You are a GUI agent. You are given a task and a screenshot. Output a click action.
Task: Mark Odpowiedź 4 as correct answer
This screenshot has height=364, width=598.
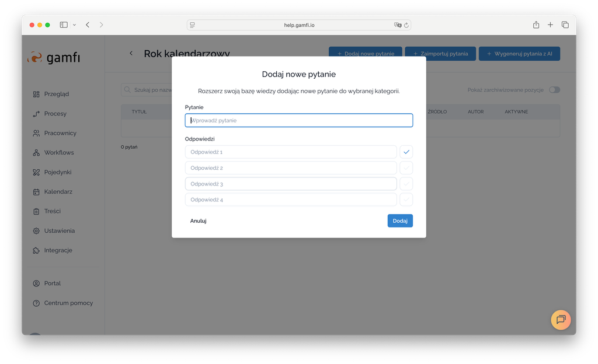[x=406, y=199]
